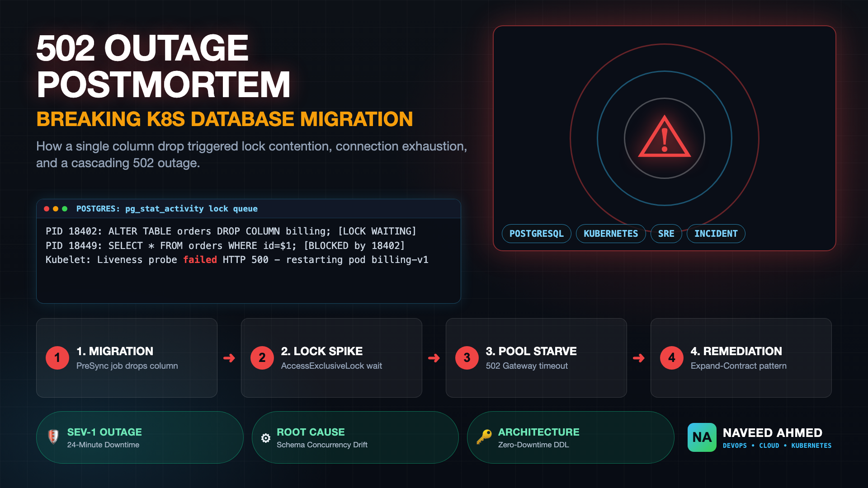
Task: Click the ROOT CAUSE pill
Action: click(x=355, y=437)
